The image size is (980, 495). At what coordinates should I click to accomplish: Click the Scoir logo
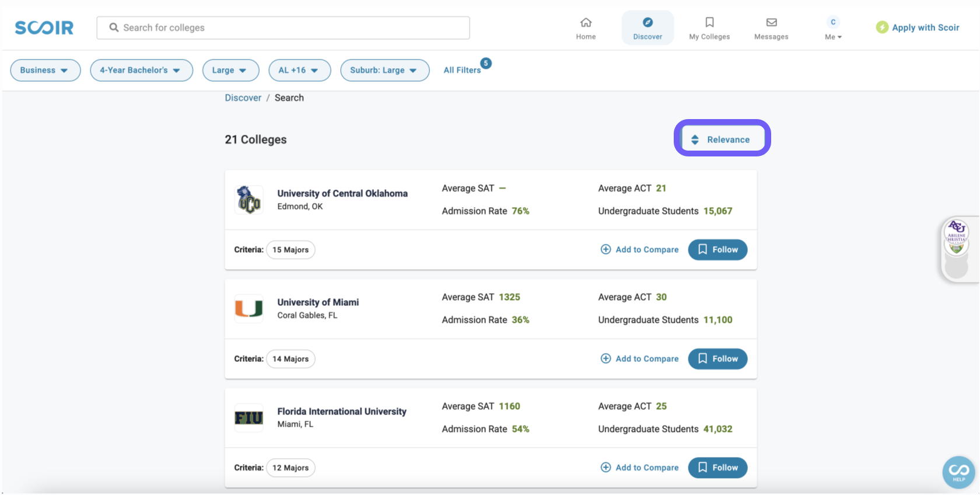tap(44, 27)
